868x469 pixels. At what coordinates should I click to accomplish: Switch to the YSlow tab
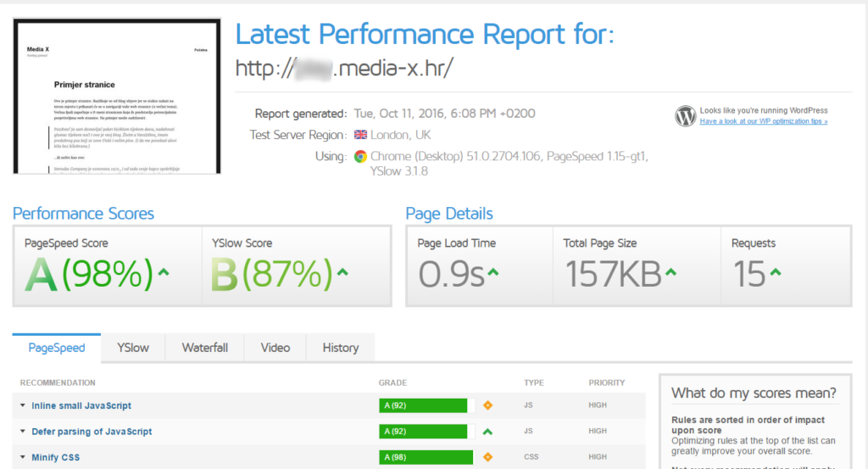[133, 348]
